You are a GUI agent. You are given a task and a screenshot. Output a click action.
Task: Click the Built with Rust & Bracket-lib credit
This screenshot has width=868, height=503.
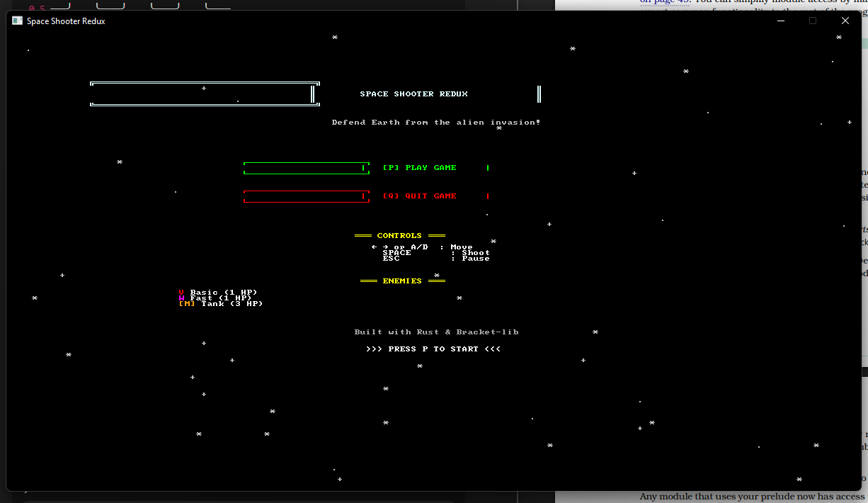tap(436, 332)
